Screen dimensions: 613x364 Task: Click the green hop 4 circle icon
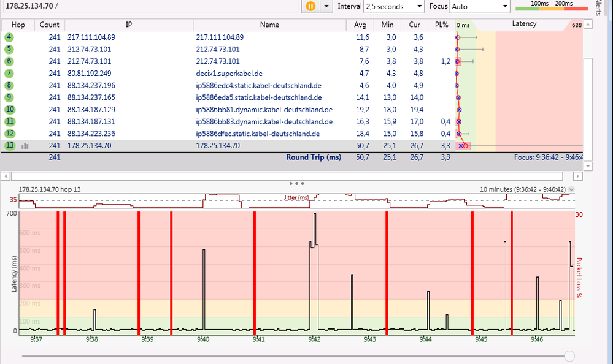click(9, 37)
